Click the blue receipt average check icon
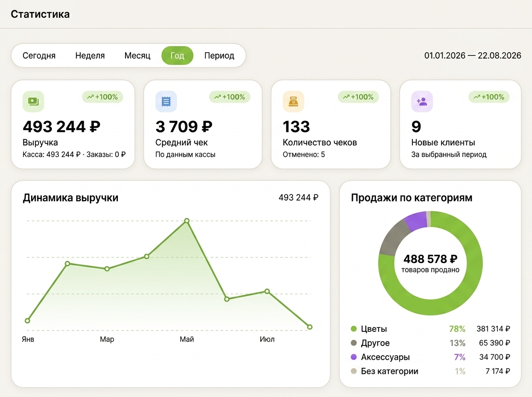The height and width of the screenshot is (397, 532). coord(166,101)
